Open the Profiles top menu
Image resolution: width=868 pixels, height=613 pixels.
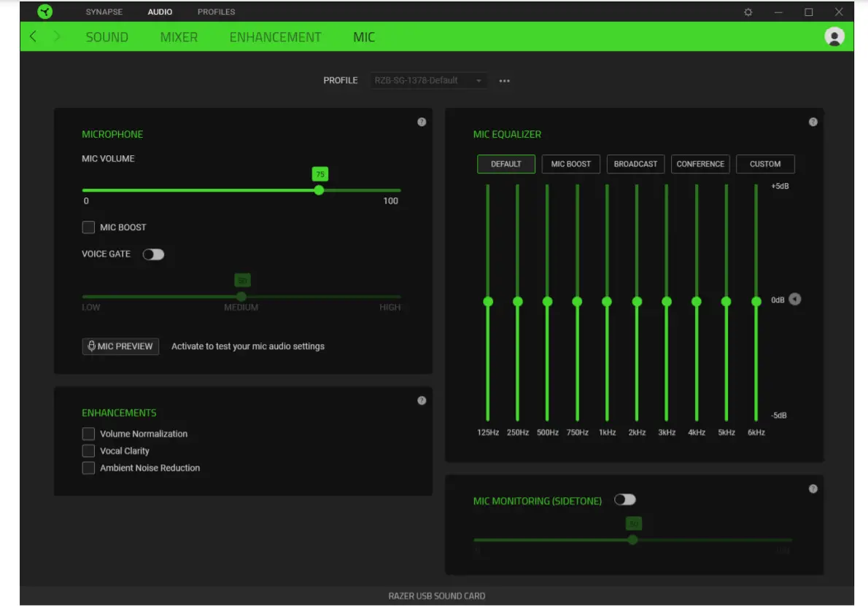click(216, 12)
